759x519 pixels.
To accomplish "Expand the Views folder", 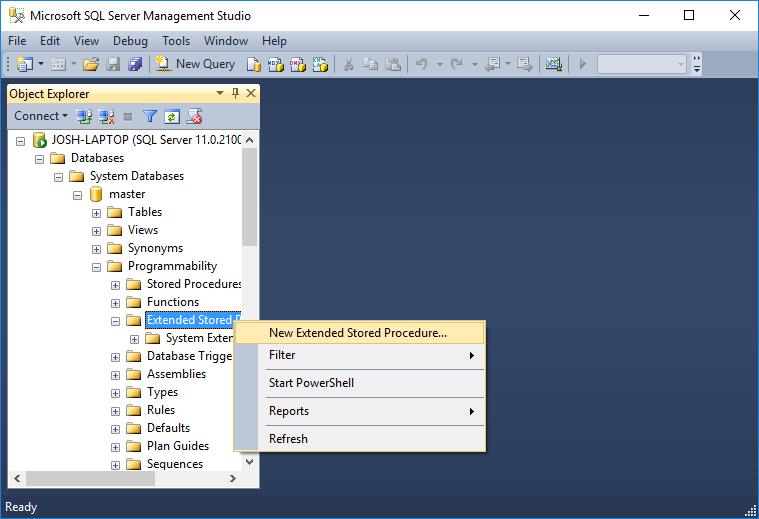I will [x=96, y=231].
